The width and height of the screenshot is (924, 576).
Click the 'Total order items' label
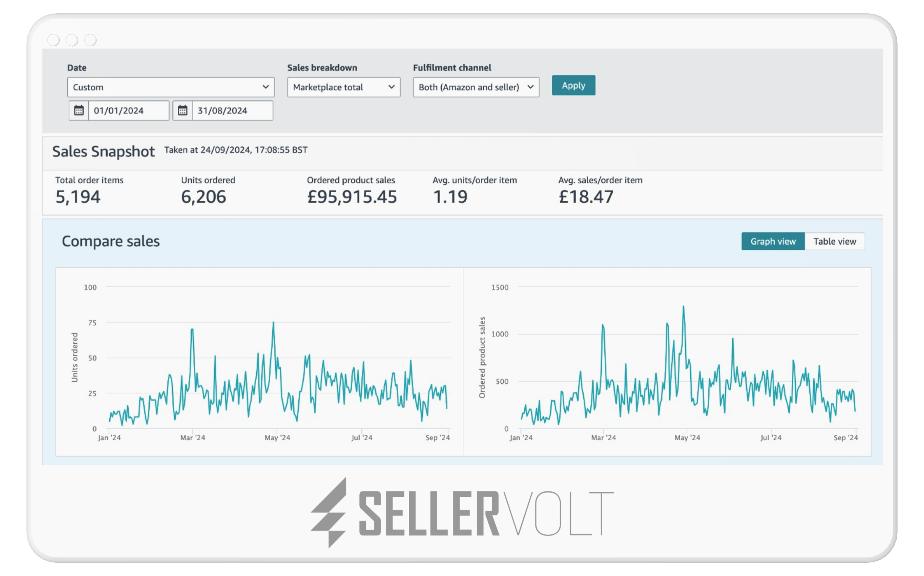pyautogui.click(x=89, y=180)
